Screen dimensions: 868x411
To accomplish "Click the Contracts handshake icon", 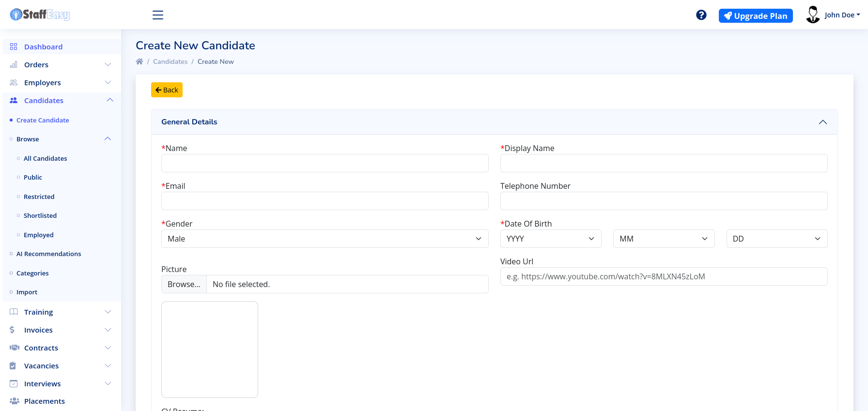I will pyautogui.click(x=14, y=348).
